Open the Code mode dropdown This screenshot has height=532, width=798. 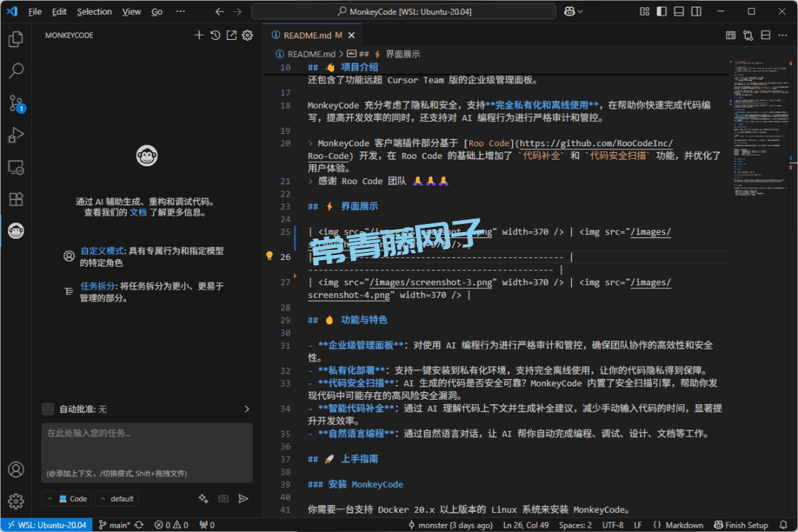[67, 499]
